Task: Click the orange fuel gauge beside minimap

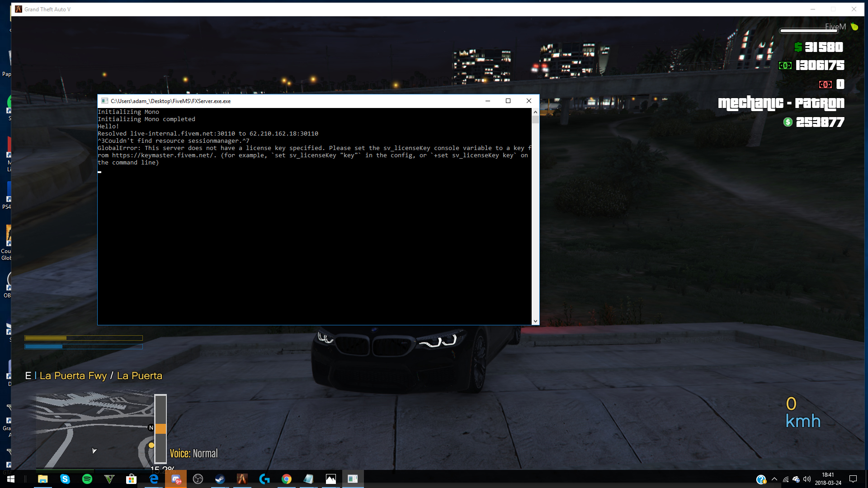Action: pyautogui.click(x=160, y=428)
